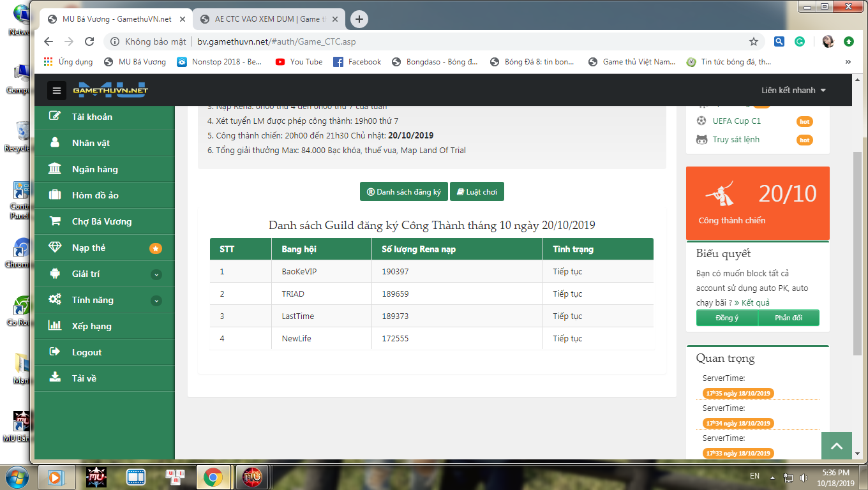
Task: Open YouTube bookmark in bookmarks bar
Action: pyautogui.click(x=299, y=62)
